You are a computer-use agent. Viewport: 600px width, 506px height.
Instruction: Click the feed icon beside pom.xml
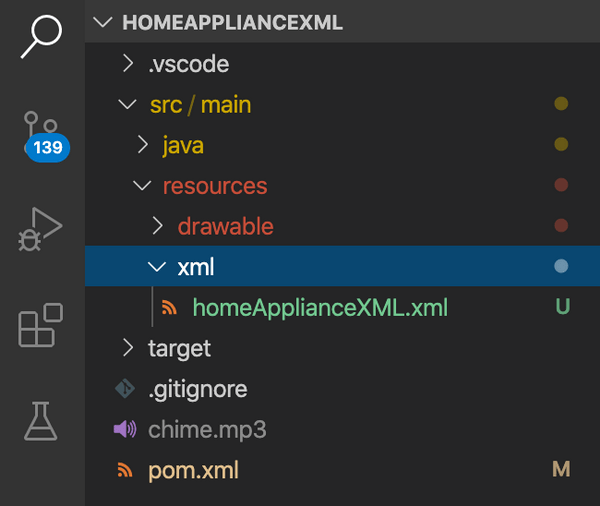pos(125,470)
